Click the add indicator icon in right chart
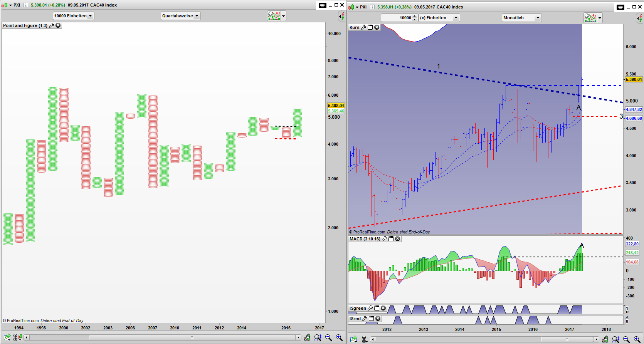The width and height of the screenshot is (644, 344). (590, 18)
